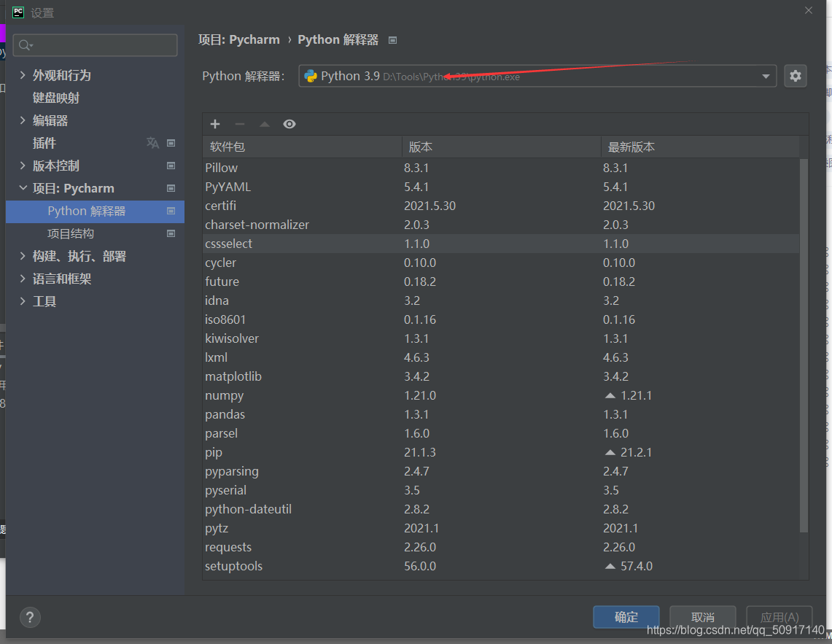The width and height of the screenshot is (832, 644).
Task: Click the package list vertical scrollbar
Action: (x=804, y=345)
